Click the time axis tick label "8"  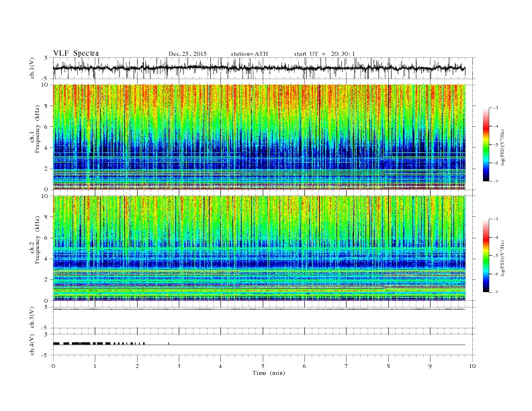coord(388,366)
